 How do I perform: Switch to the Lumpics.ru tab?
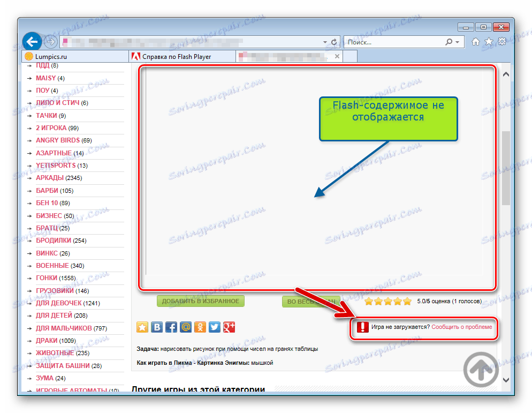[75, 56]
